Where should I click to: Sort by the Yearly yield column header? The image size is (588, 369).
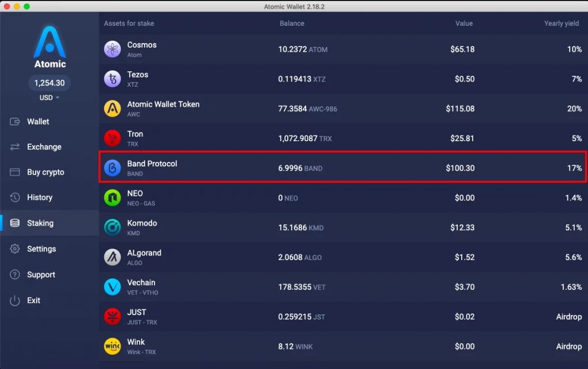coord(562,23)
